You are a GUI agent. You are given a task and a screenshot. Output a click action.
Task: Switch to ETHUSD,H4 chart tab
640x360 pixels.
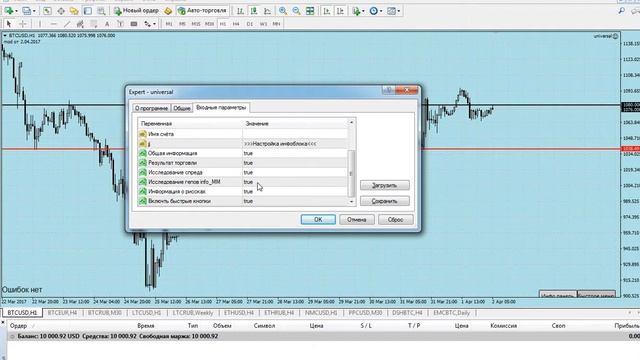tap(239, 313)
